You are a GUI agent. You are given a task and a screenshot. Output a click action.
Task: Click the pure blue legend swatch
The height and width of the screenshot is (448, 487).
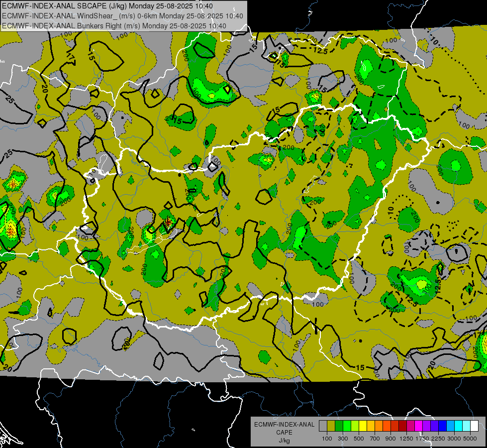point(442,426)
